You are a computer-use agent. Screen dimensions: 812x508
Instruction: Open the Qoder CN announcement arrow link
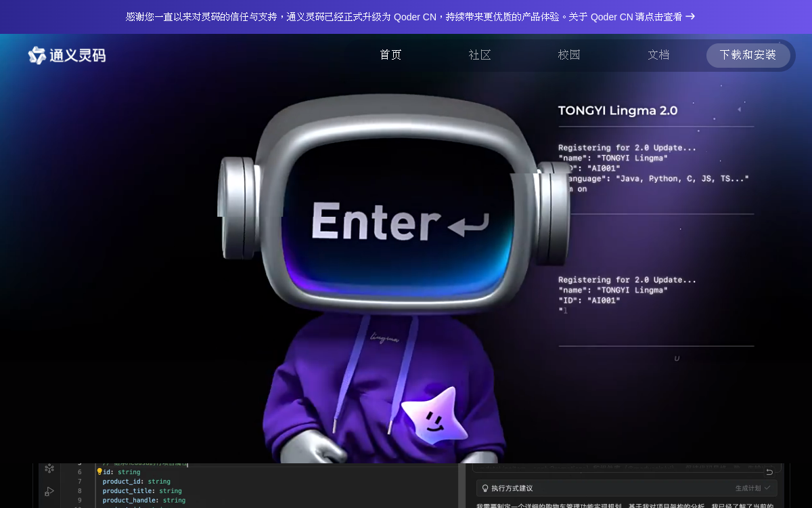[690, 16]
